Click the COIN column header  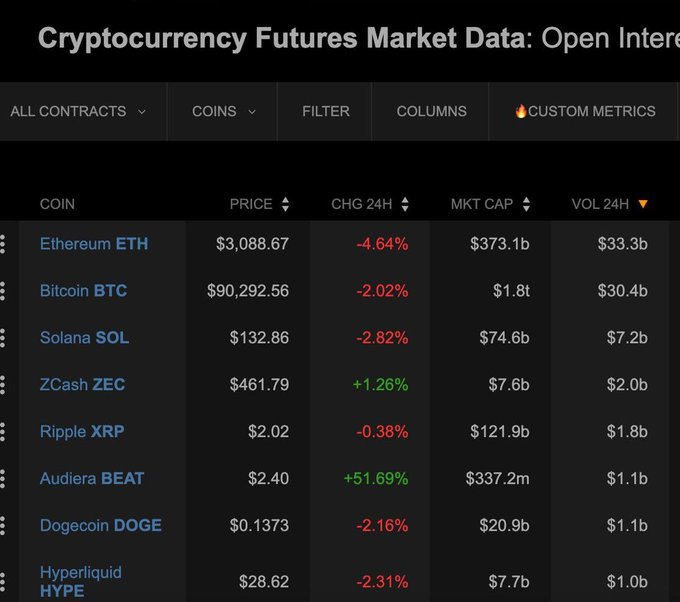57,204
